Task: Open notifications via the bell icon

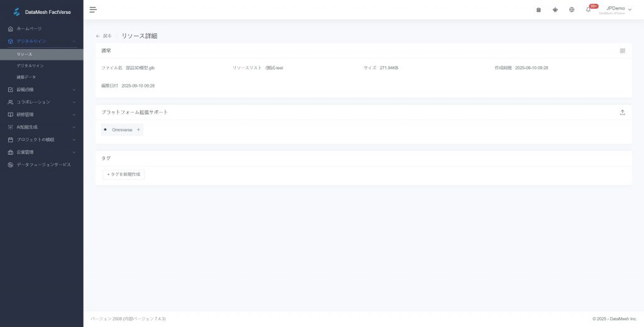Action: [x=589, y=9]
